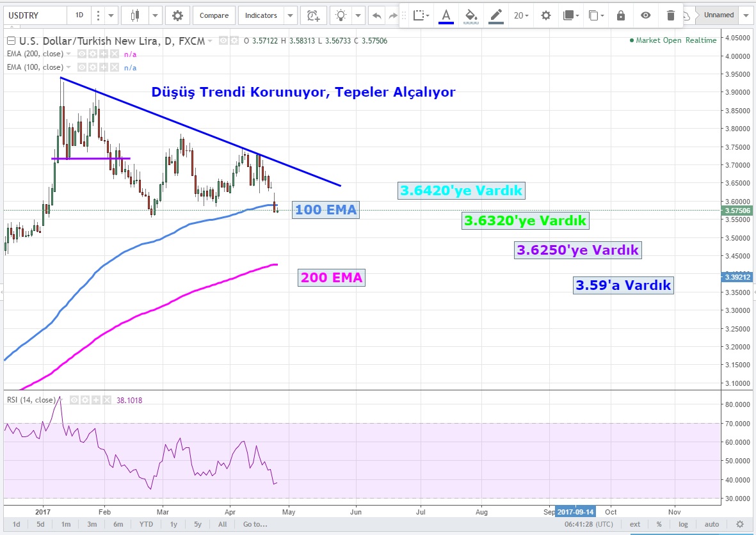
Task: Click the create alert clock icon
Action: click(x=312, y=15)
